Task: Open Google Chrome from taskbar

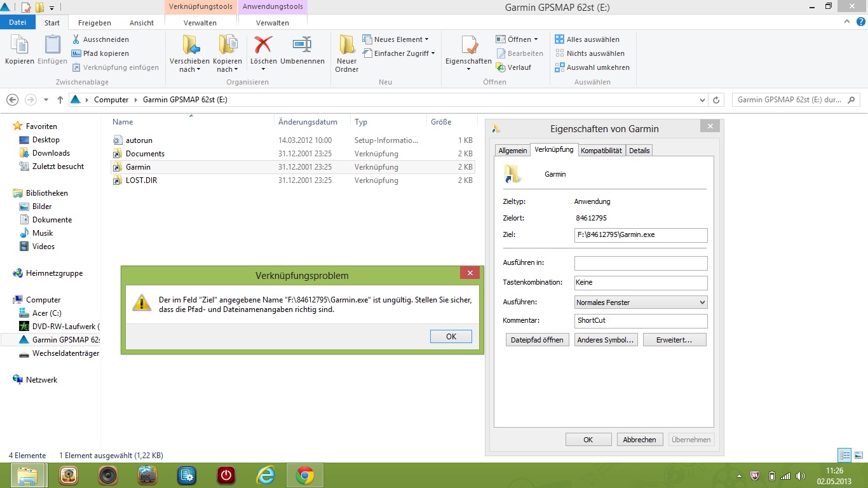Action: tap(305, 475)
